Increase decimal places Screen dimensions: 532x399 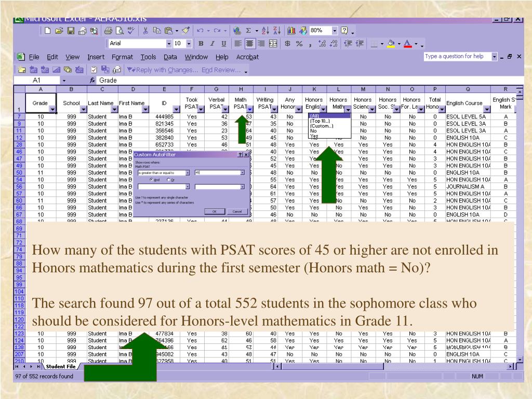[x=322, y=44]
